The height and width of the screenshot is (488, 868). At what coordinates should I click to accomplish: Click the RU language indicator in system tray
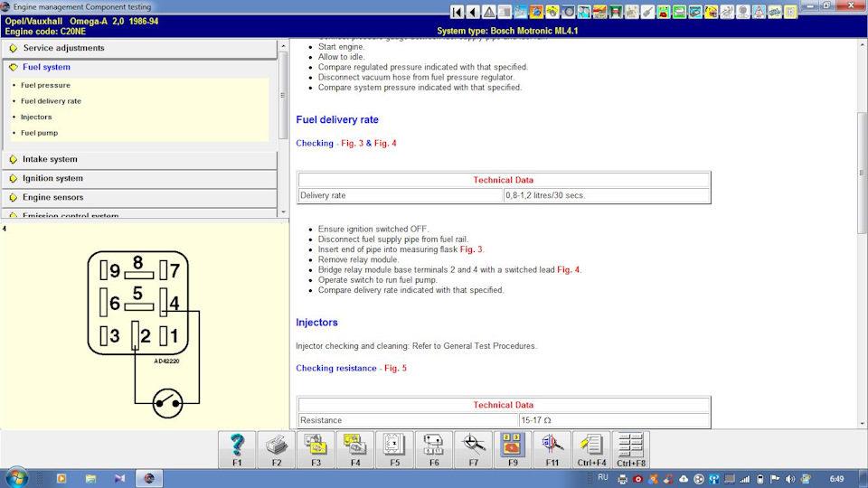pyautogui.click(x=603, y=477)
